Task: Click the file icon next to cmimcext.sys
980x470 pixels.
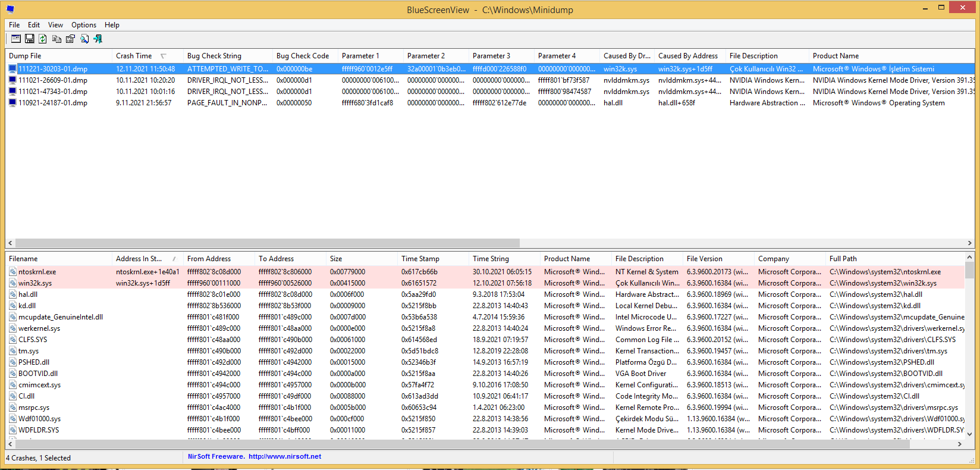Action: coord(12,385)
